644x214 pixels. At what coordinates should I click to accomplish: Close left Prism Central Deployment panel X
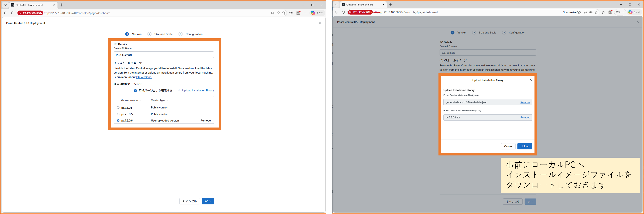tap(320, 23)
